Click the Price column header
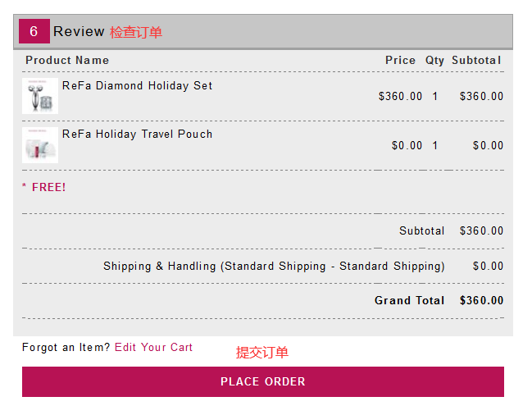This screenshot has width=532, height=415. [x=400, y=60]
